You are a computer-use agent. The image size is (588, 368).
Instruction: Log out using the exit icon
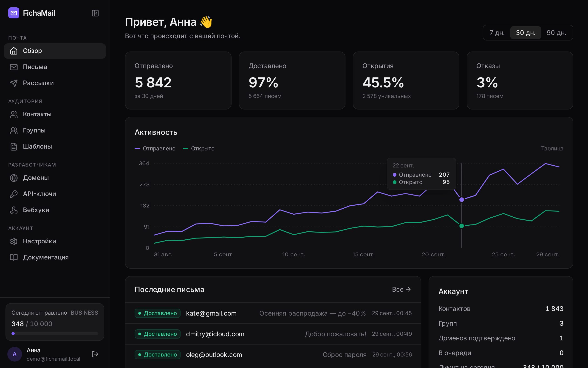coord(95,354)
